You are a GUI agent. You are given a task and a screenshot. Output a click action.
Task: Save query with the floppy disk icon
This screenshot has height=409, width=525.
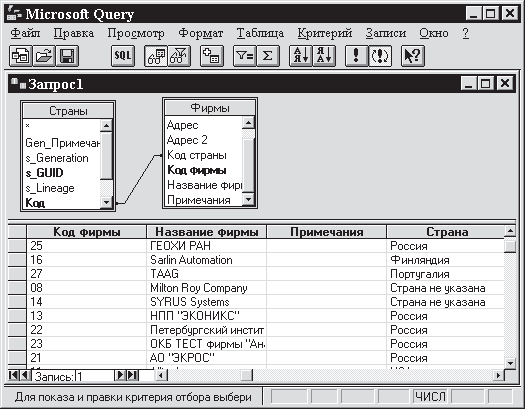pos(67,56)
